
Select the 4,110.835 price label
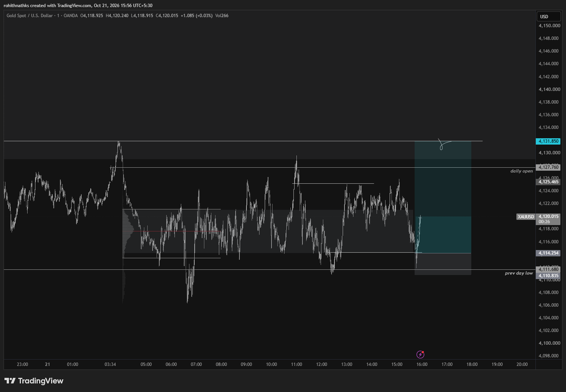coord(549,275)
